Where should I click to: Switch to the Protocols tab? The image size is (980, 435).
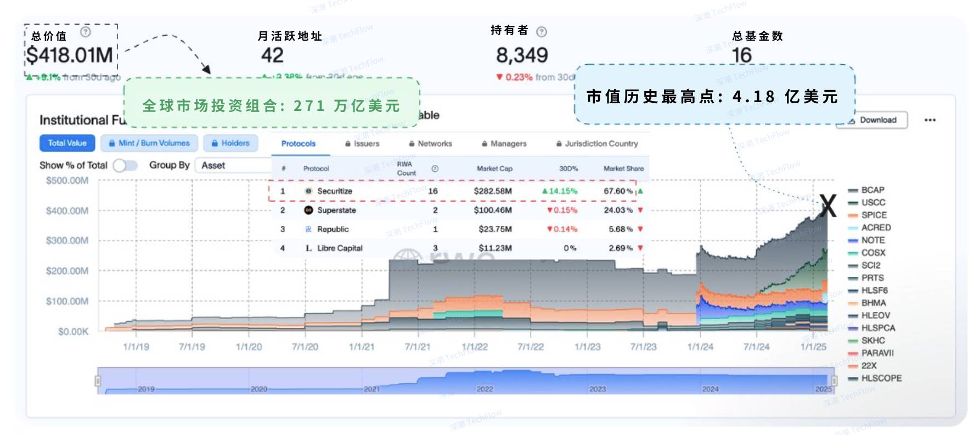pos(298,143)
